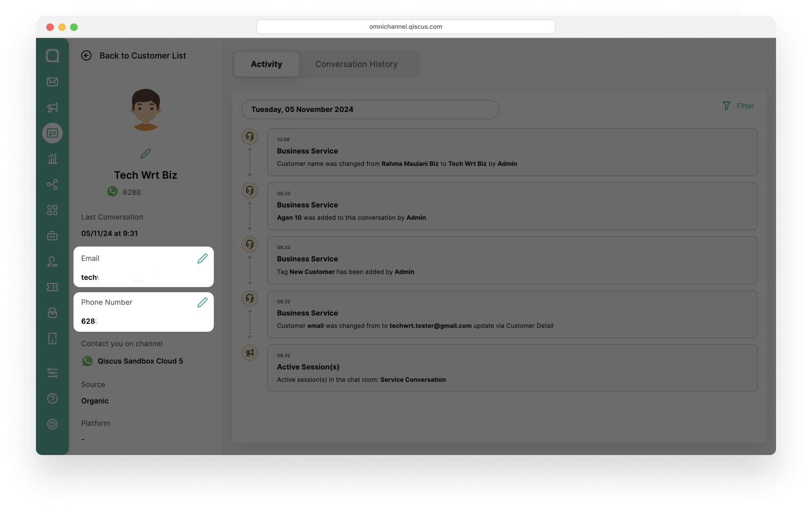Click the customer avatar picture

click(x=146, y=109)
